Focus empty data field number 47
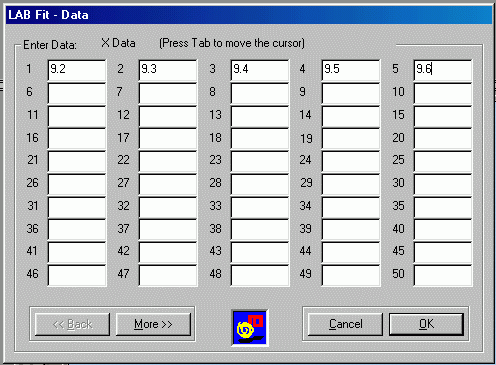The width and height of the screenshot is (496, 365). coord(168,275)
